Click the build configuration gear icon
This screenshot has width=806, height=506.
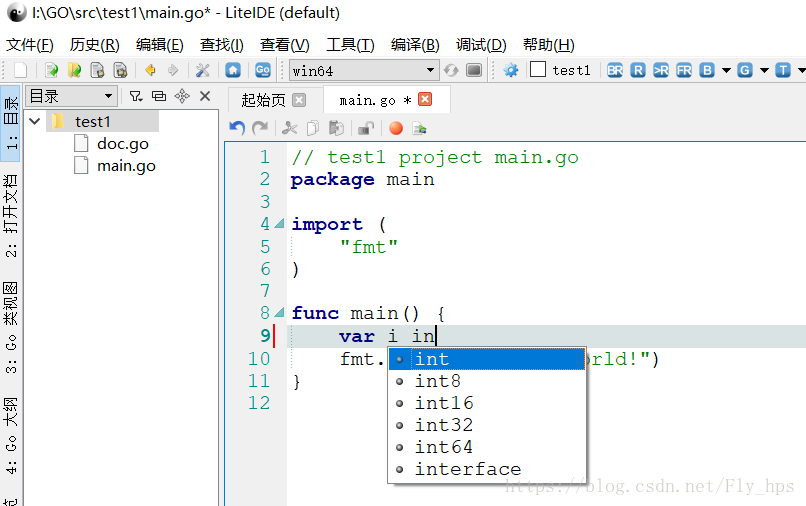[511, 70]
